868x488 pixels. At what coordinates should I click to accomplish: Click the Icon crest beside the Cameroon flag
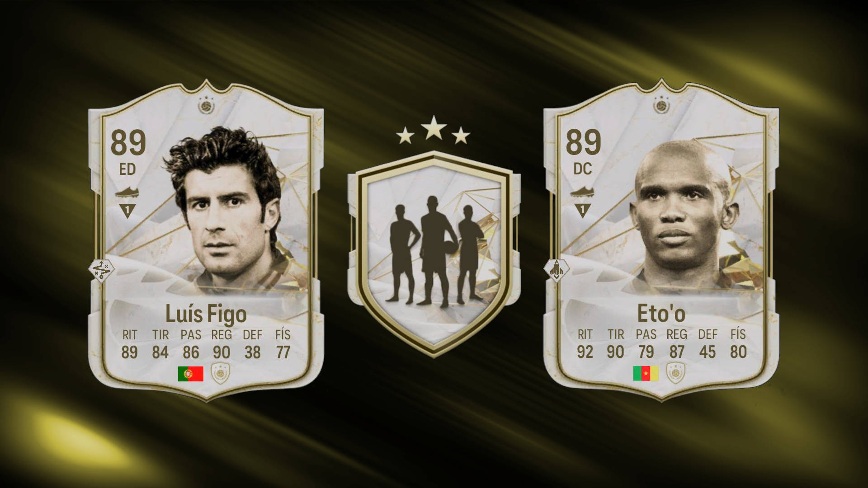point(676,373)
